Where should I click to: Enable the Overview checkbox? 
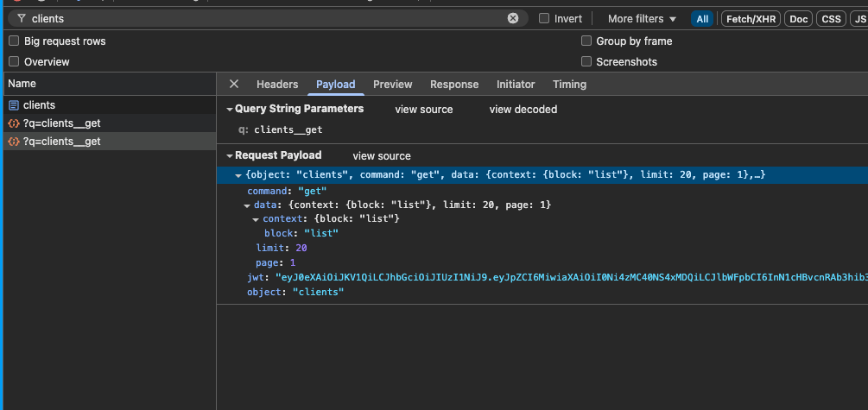pos(14,62)
